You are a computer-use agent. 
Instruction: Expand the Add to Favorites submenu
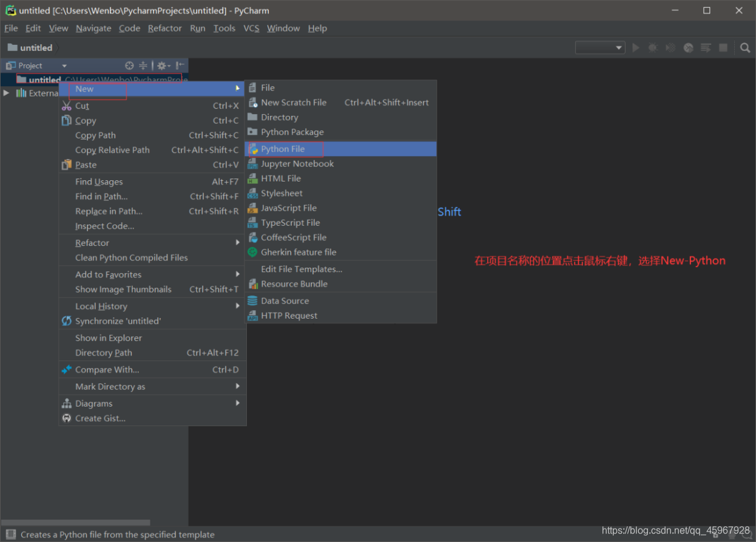tap(152, 274)
